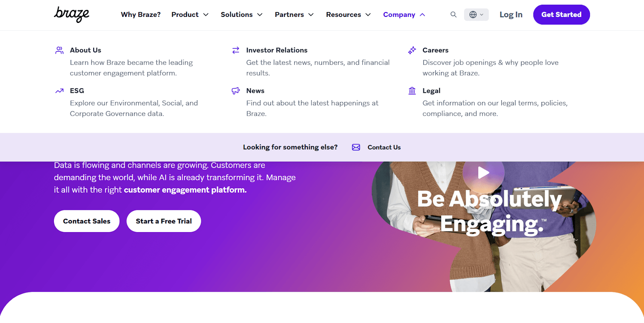The image size is (644, 323).
Task: Click the Careers sparkle icon
Action: 412,50
